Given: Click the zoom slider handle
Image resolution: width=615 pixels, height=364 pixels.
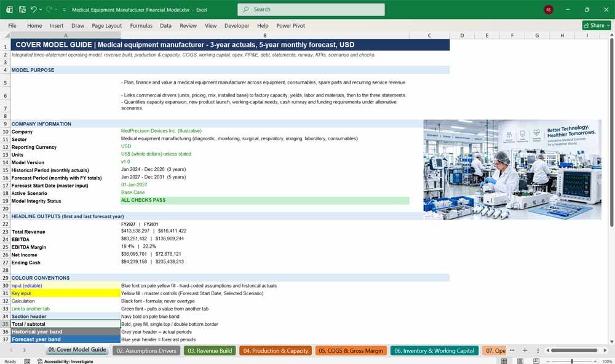Looking at the screenshot, I should click(572, 362).
